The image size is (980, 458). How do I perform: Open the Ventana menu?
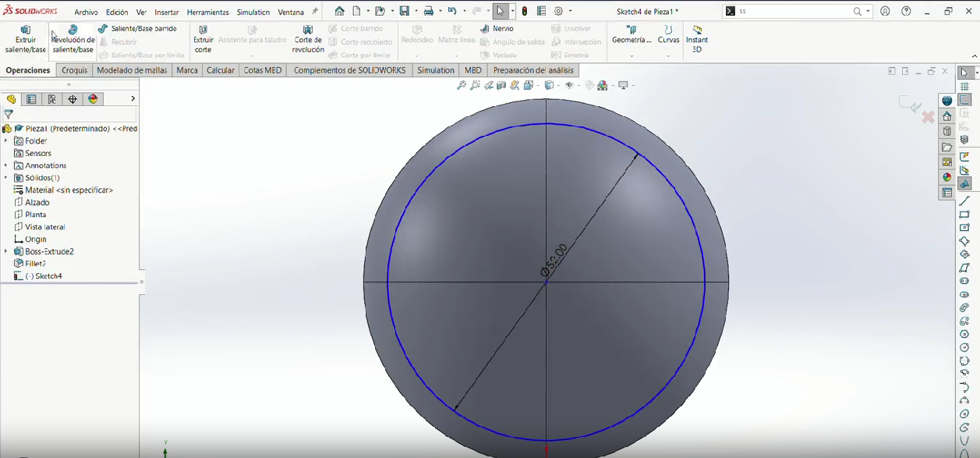[x=291, y=12]
